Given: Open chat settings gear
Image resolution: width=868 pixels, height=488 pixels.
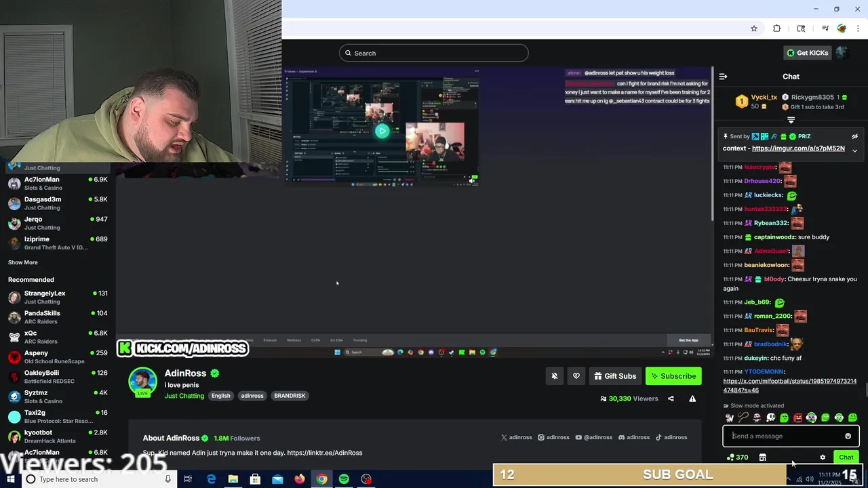Looking at the screenshot, I should coord(823,457).
